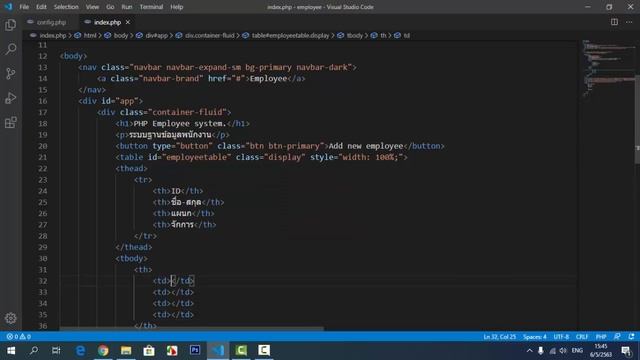Open the File menu
This screenshot has height=360, width=640.
(x=24, y=7)
